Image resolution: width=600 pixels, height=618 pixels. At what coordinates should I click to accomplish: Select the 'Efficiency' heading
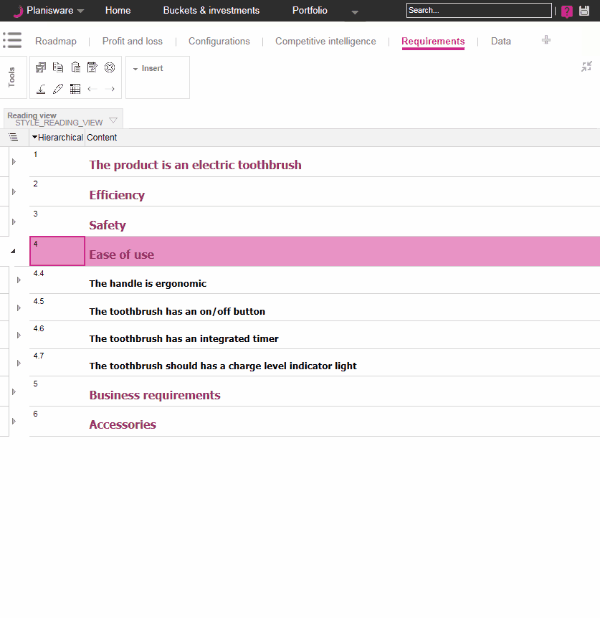pos(117,195)
